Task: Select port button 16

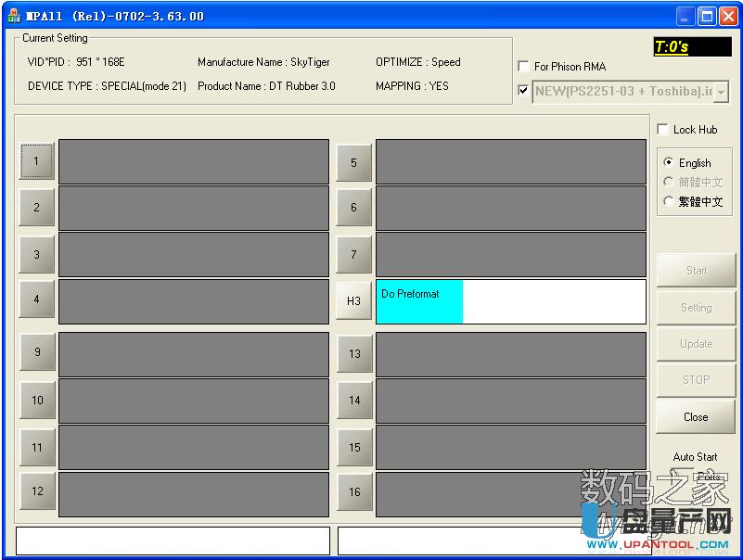Action: (353, 491)
